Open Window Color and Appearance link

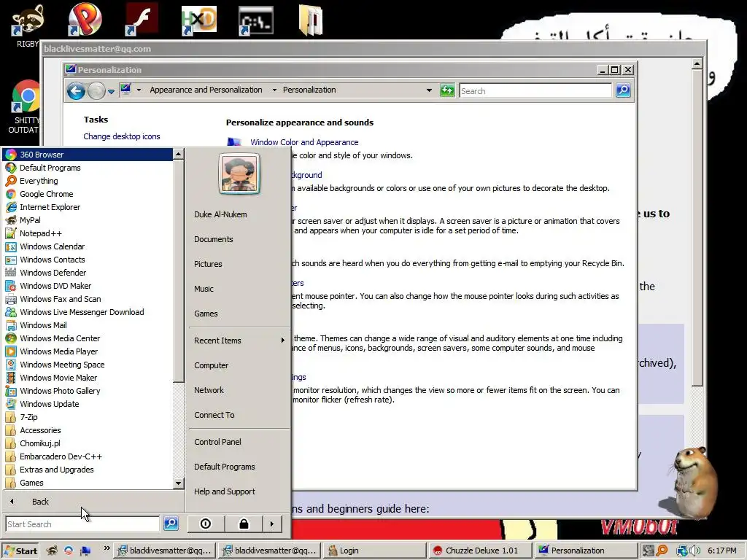click(304, 142)
